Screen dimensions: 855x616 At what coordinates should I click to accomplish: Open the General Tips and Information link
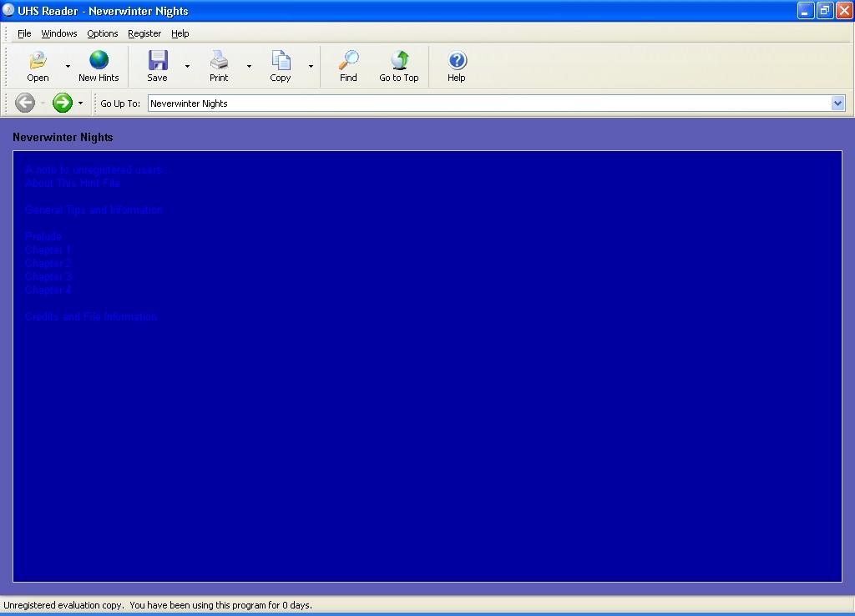point(94,210)
